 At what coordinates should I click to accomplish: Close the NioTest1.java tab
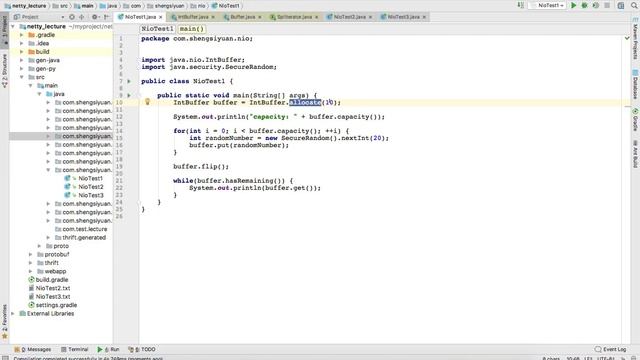click(161, 17)
